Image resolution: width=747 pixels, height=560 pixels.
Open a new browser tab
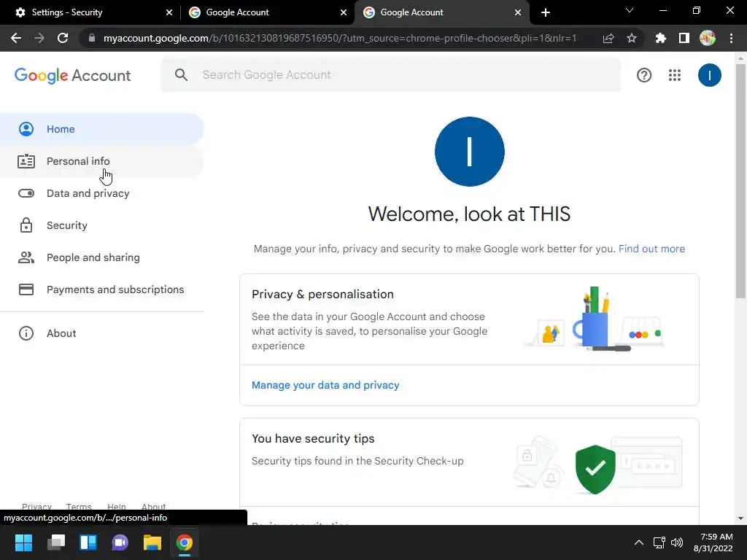[546, 12]
